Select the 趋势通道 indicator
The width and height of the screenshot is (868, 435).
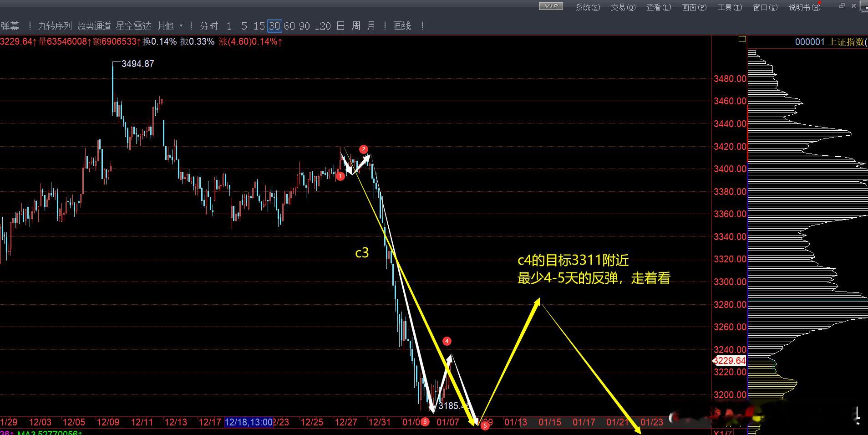click(x=94, y=26)
